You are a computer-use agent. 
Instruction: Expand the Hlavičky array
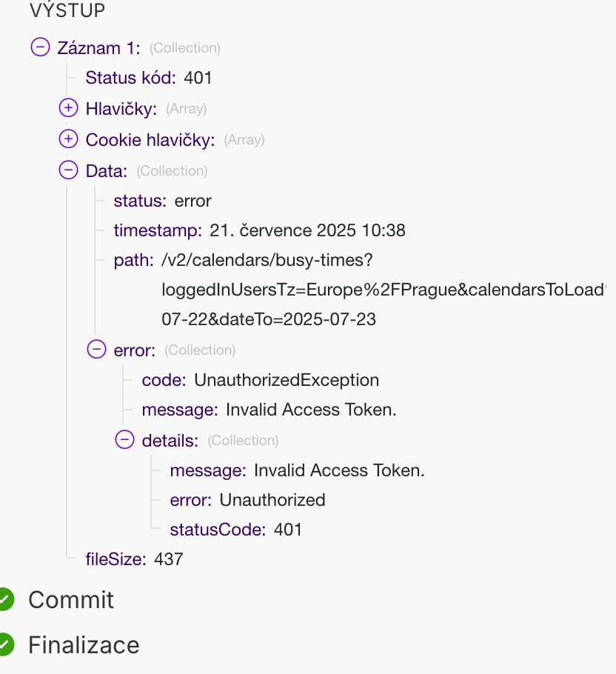click(x=68, y=109)
